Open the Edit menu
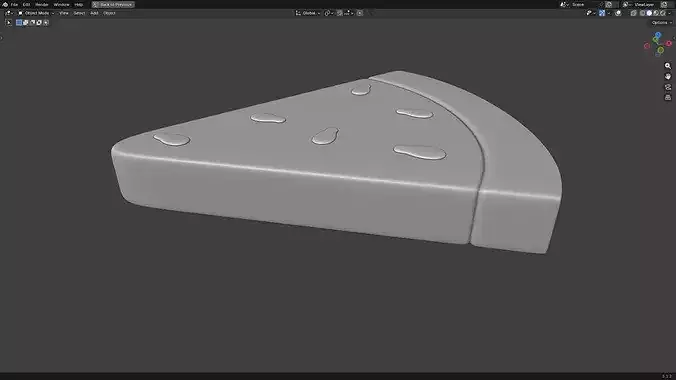The image size is (676, 380). pyautogui.click(x=26, y=4)
